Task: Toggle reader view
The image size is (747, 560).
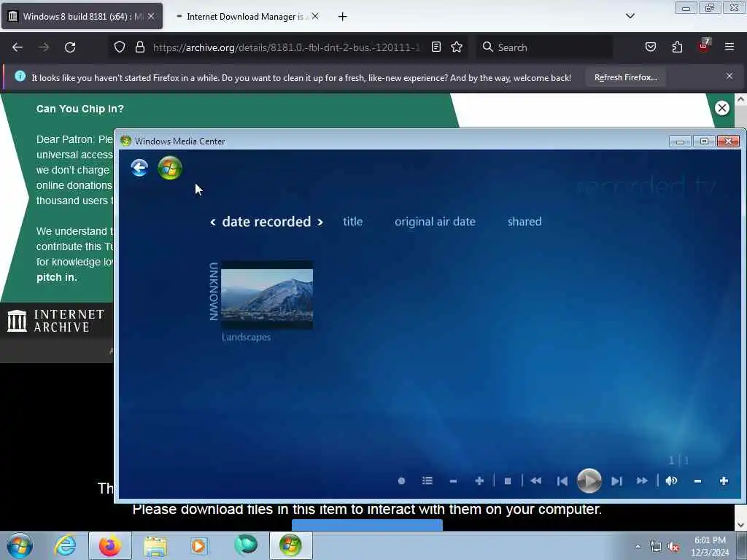Action: click(x=436, y=47)
